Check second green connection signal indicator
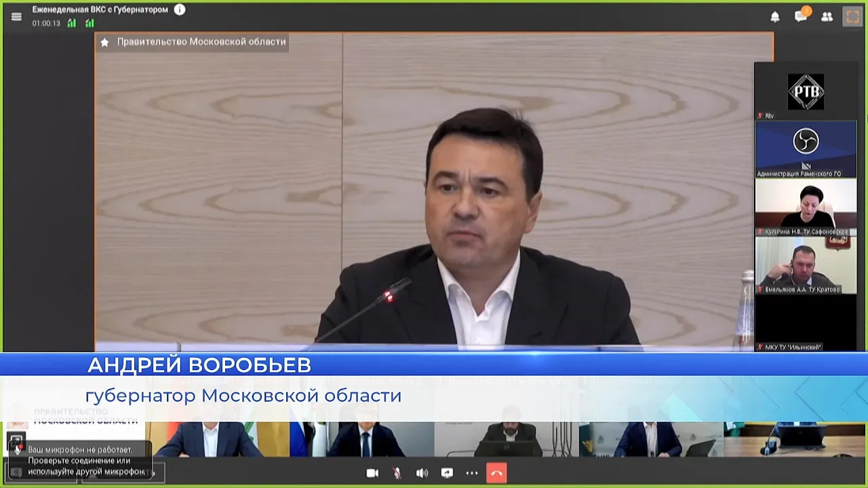This screenshot has width=868, height=488. click(x=90, y=23)
